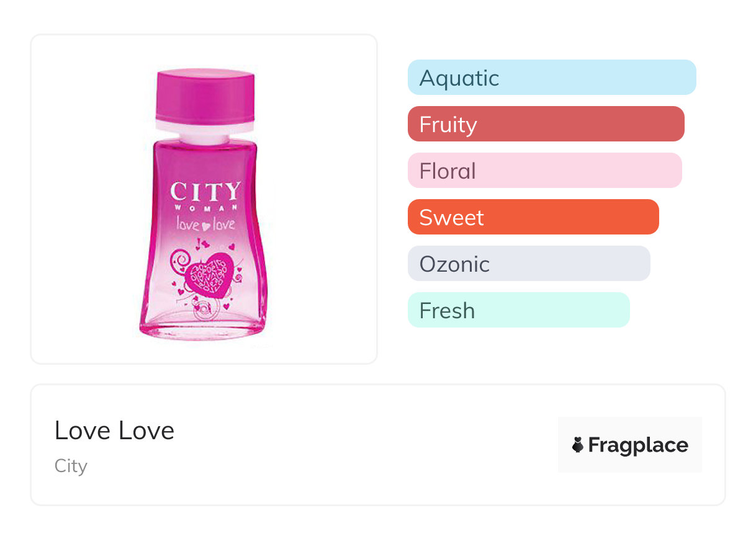Click the CITY lettering on the bottle

205,191
